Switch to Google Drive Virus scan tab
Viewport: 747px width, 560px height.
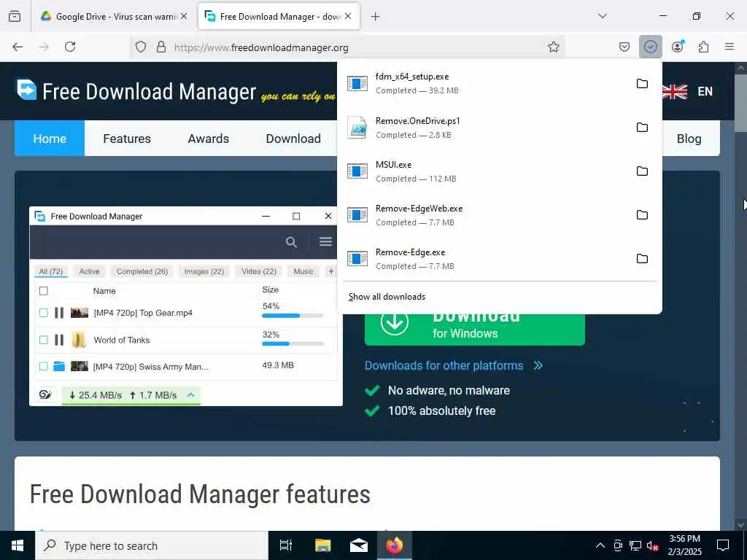coord(115,17)
